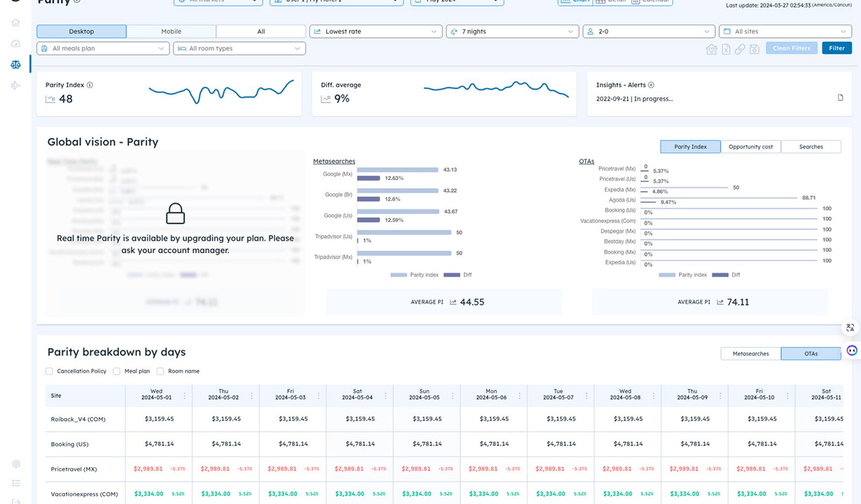Open column menu for Tue 2024-05-07
The height and width of the screenshot is (504, 861).
587,395
